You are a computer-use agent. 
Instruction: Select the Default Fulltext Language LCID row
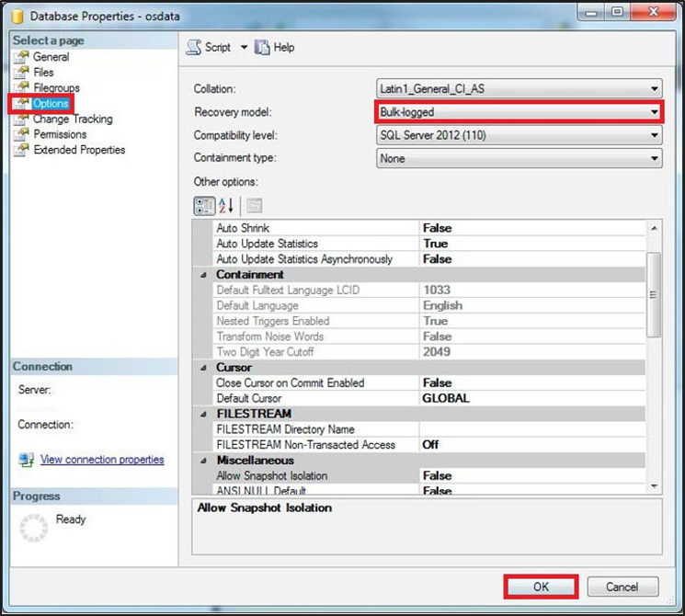[x=429, y=291]
